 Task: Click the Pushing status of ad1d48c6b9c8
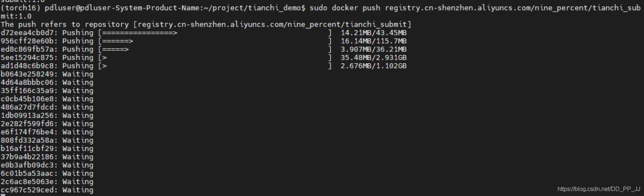click(x=78, y=66)
